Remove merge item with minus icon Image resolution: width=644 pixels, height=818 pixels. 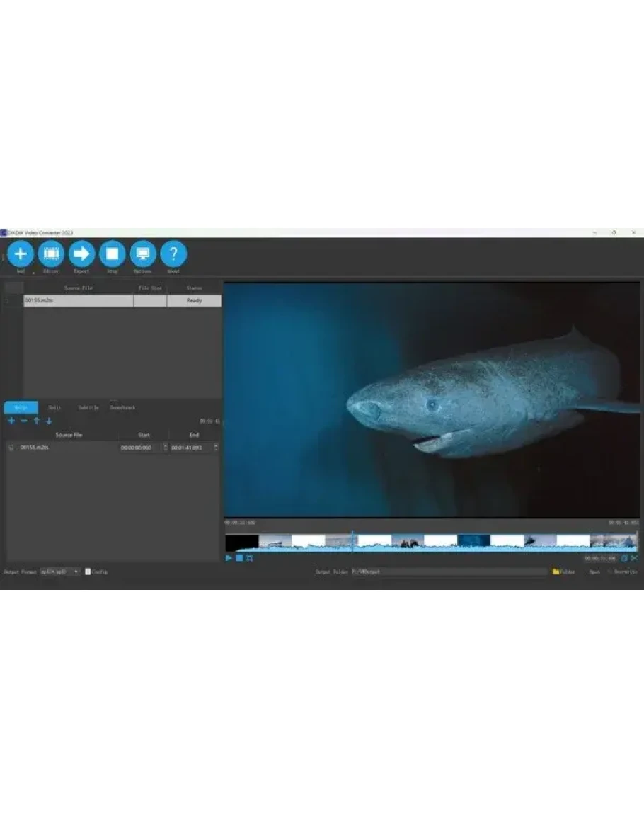point(23,421)
